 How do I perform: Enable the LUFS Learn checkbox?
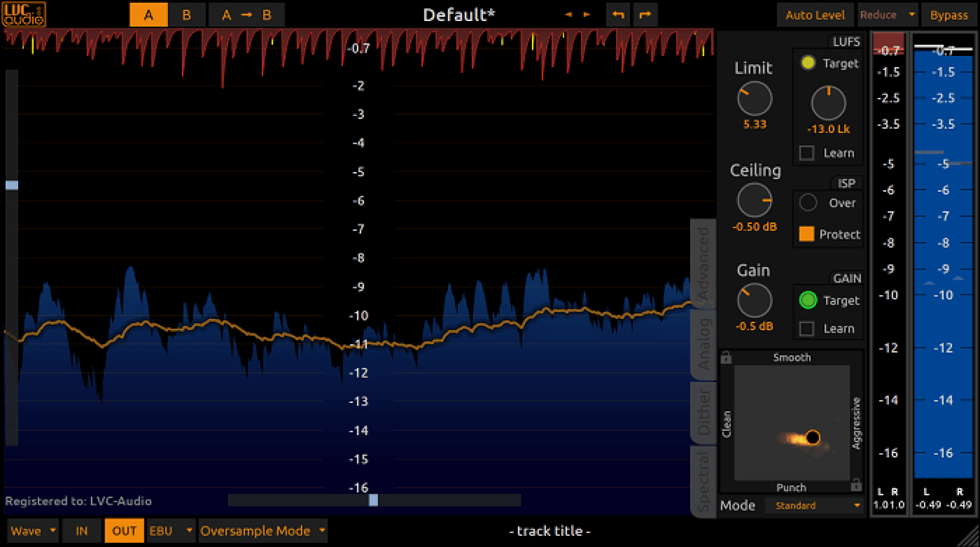click(x=807, y=153)
